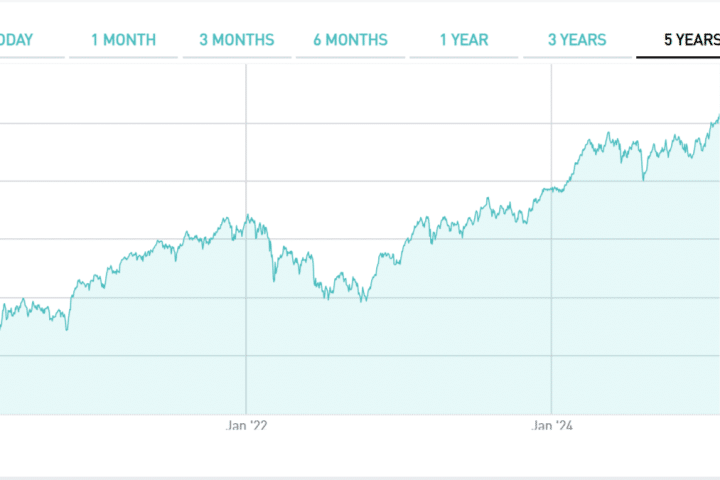Screen dimensions: 720x480
Task: Switch to the TODAY range tab
Action: coord(15,40)
